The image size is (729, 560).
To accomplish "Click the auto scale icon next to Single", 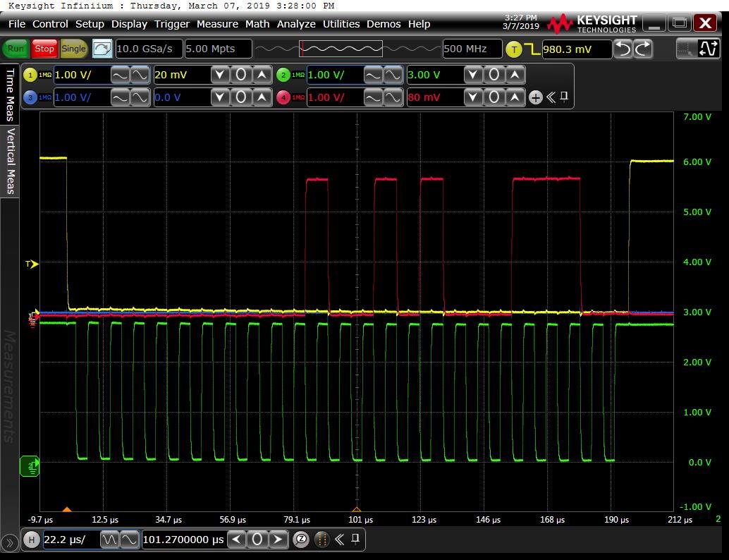I will tap(102, 49).
